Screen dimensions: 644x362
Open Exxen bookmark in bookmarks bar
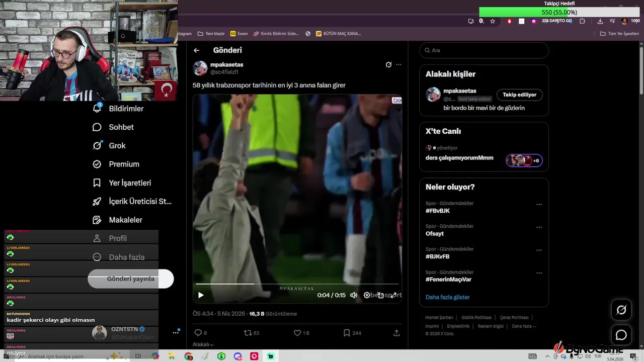tap(239, 34)
